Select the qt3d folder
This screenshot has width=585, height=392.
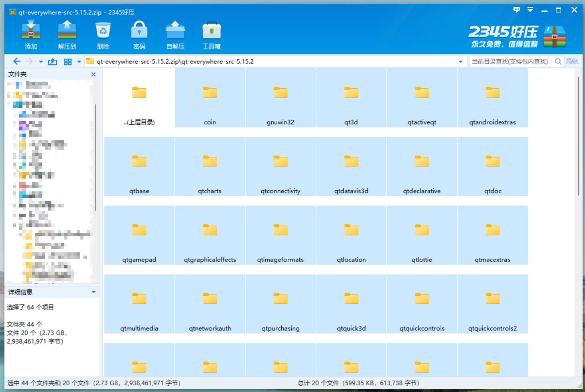pyautogui.click(x=351, y=98)
